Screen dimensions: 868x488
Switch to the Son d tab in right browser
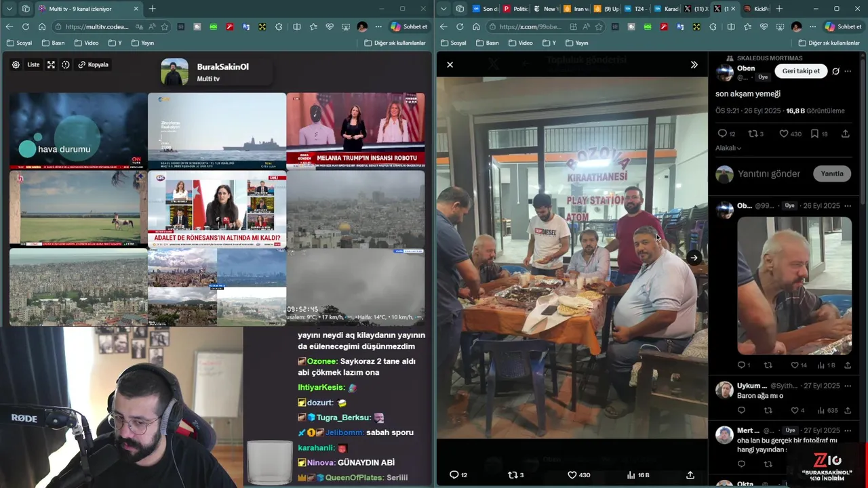tap(485, 9)
